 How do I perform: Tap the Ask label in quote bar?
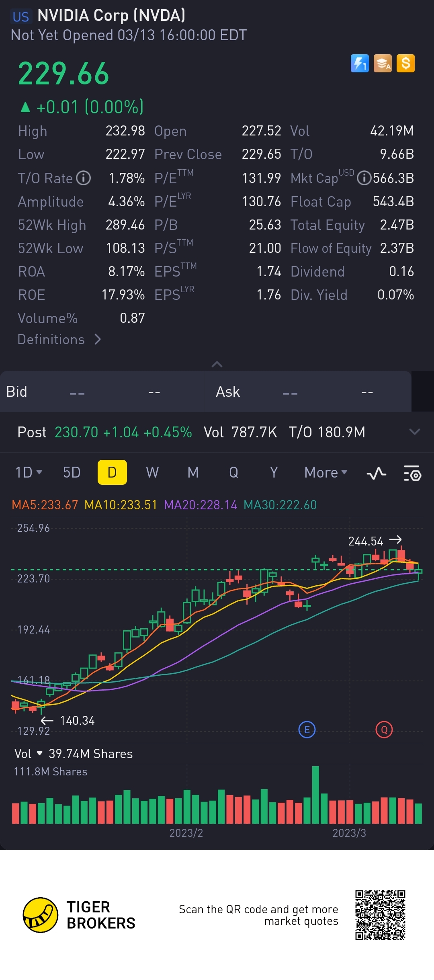[x=228, y=392]
